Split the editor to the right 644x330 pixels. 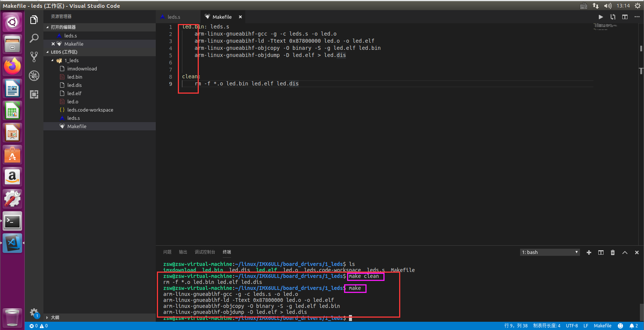click(625, 17)
